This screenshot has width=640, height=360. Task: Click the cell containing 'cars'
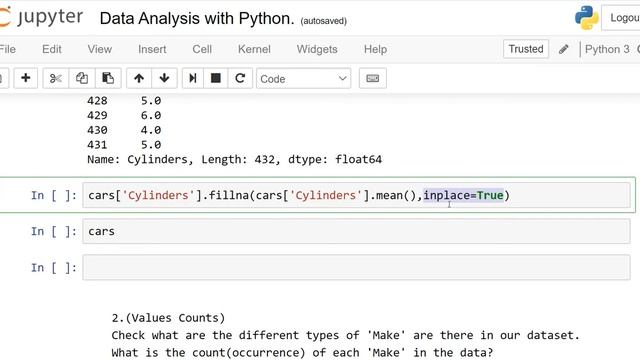pyautogui.click(x=356, y=231)
